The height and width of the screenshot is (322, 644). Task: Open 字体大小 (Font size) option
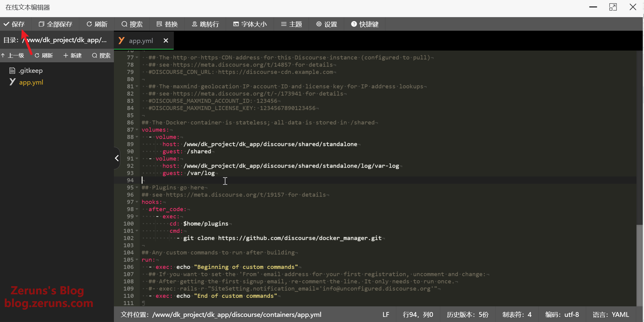[250, 24]
